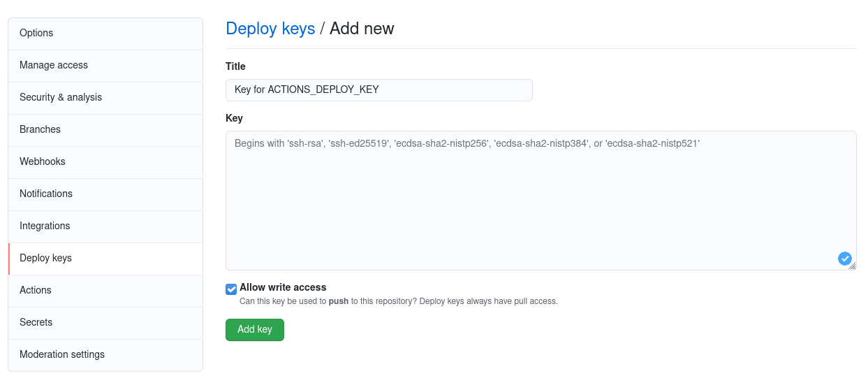Select Branches in the sidebar
The image size is (868, 390).
(105, 130)
